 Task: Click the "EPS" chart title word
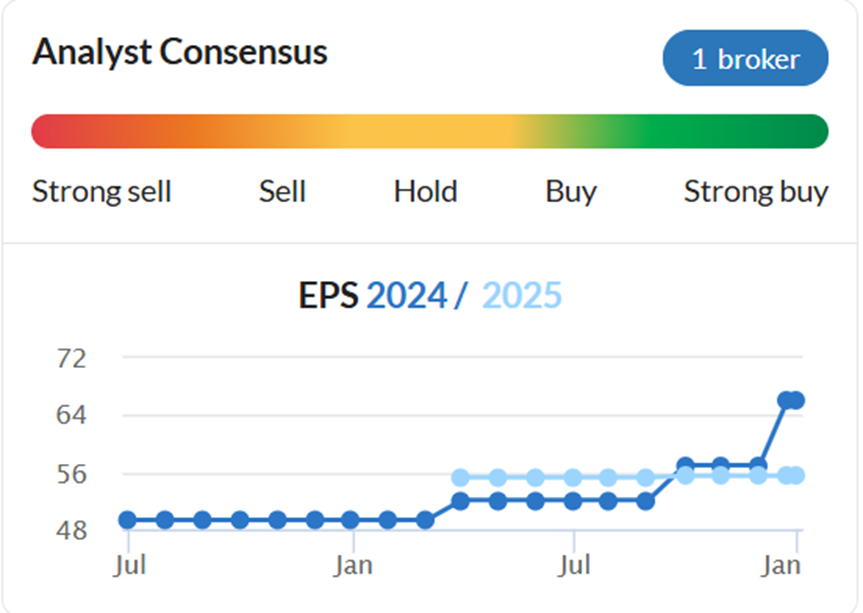(328, 295)
